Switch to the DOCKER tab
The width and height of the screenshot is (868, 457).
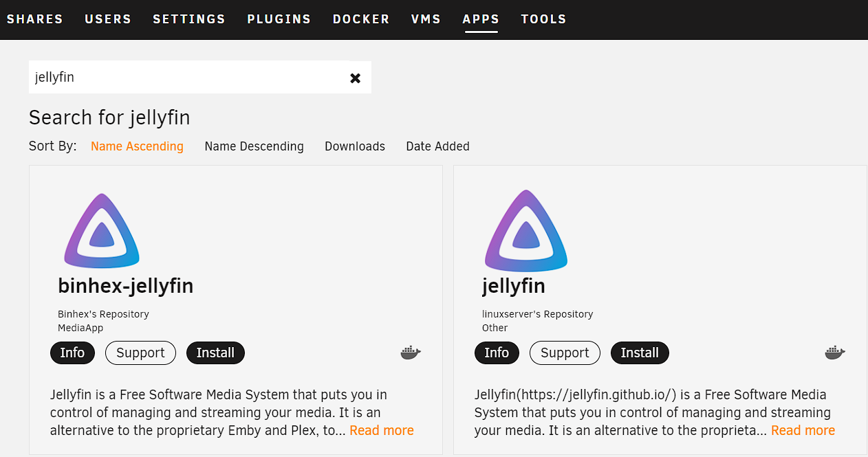[x=361, y=19]
